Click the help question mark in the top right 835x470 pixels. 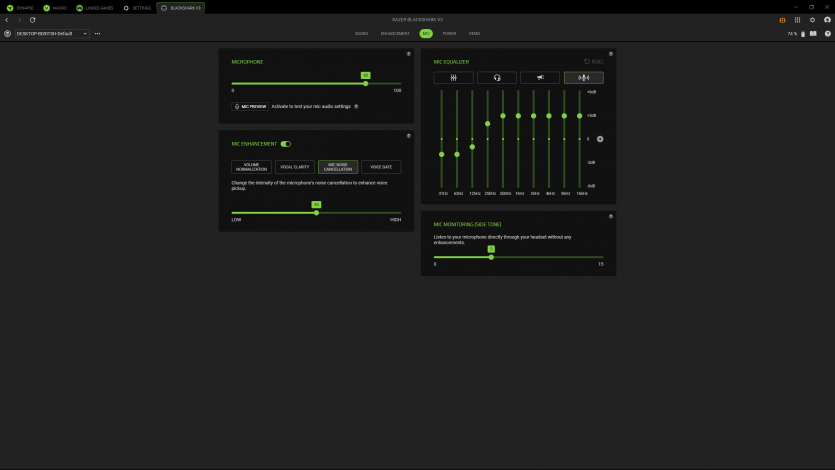[827, 33]
